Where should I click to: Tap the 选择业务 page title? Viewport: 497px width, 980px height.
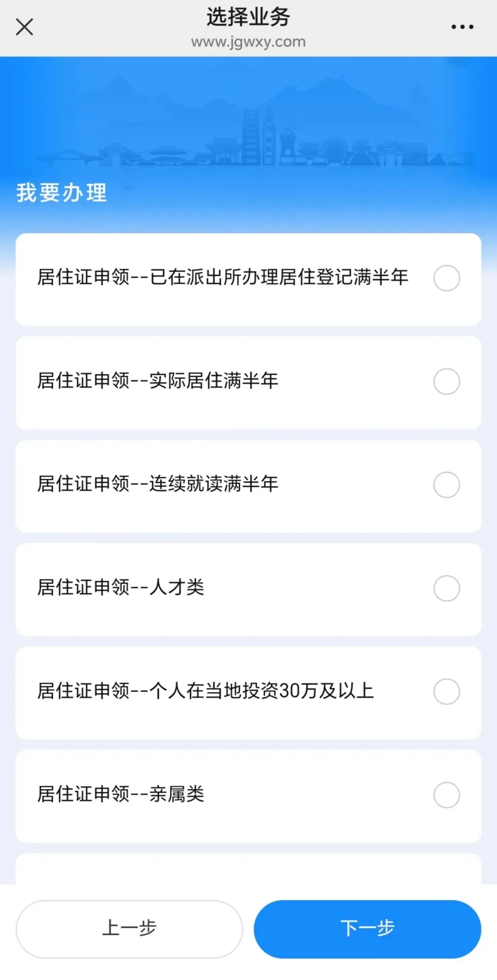point(248,17)
